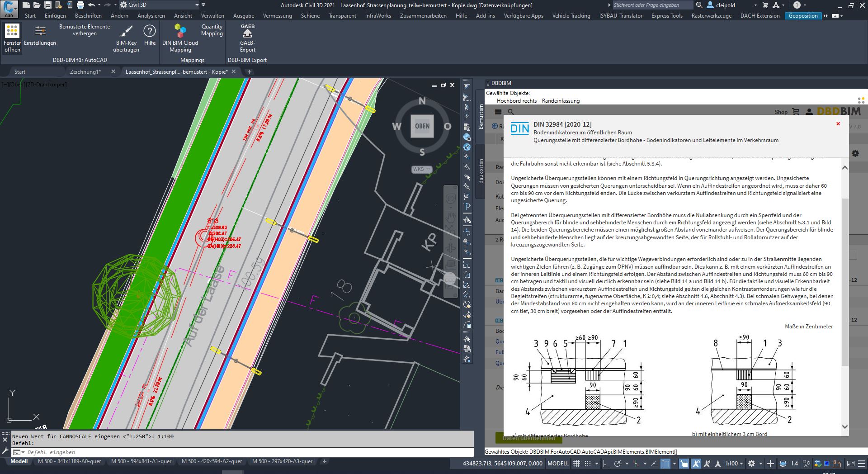Click the DBDBIM panel search magnifier
This screenshot has width=868, height=474.
pos(510,112)
